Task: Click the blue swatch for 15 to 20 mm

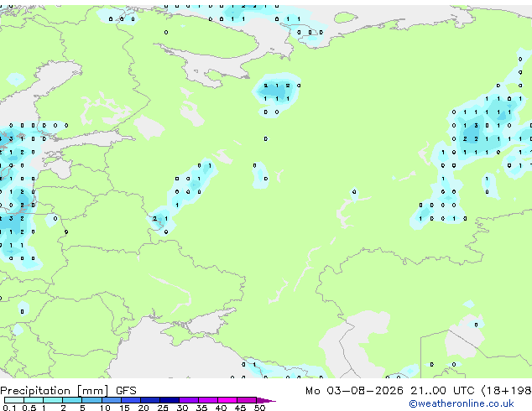Action: (x=131, y=400)
